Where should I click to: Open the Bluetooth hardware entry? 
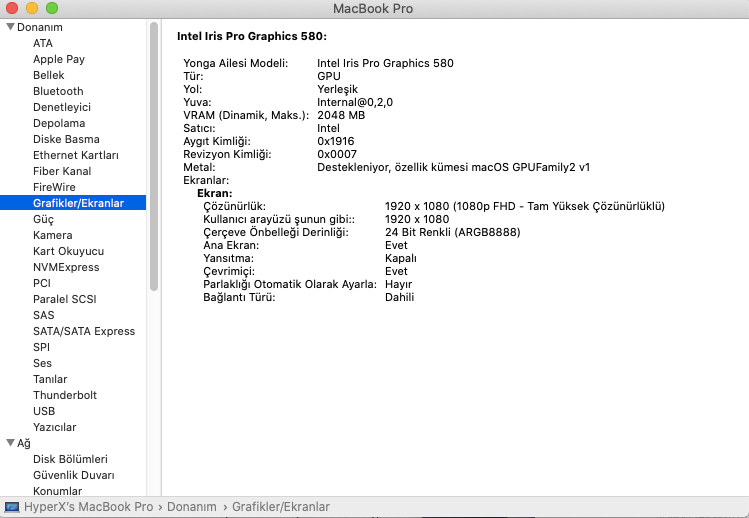[x=58, y=91]
